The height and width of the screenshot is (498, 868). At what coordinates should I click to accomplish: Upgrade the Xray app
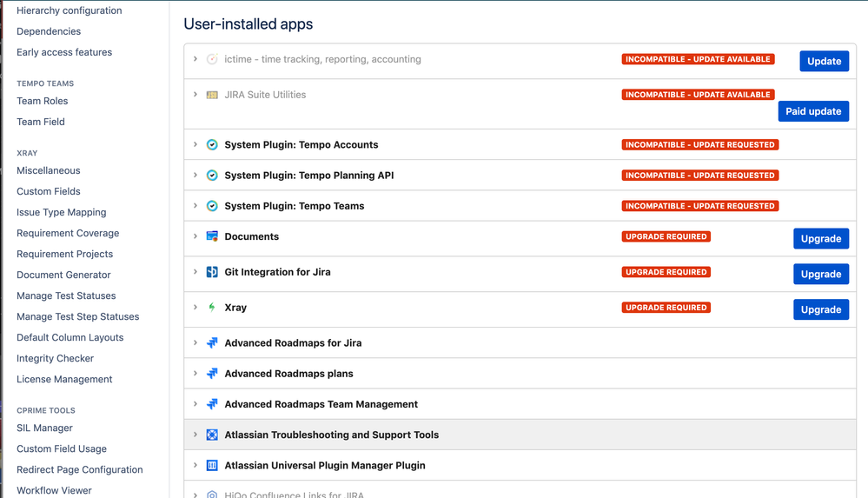(x=821, y=309)
